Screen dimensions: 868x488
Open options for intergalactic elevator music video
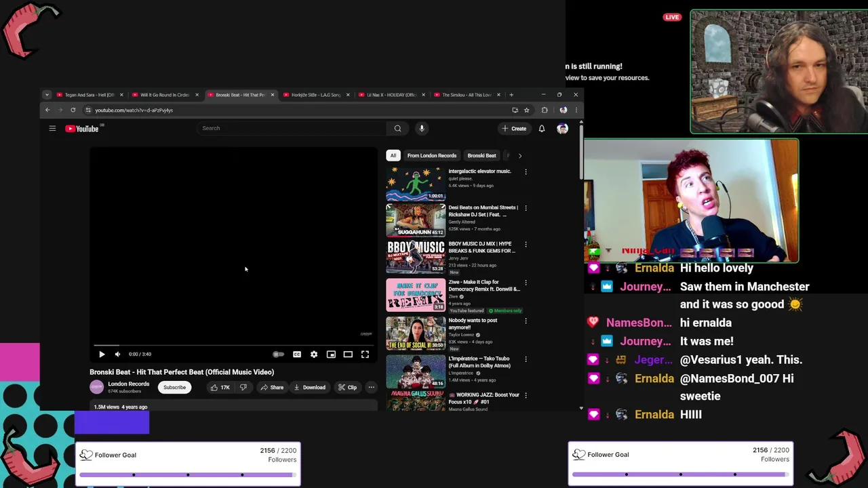[x=526, y=172]
